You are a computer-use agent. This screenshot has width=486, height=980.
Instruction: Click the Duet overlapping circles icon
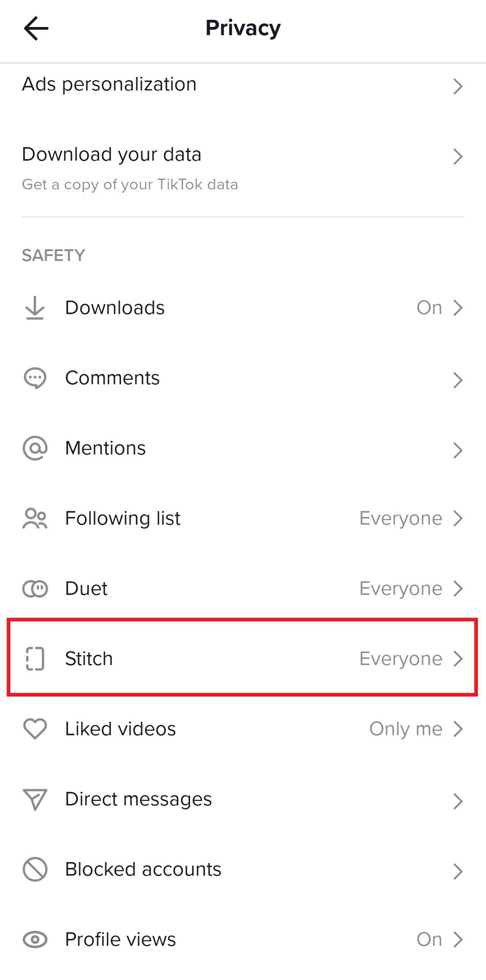point(35,589)
